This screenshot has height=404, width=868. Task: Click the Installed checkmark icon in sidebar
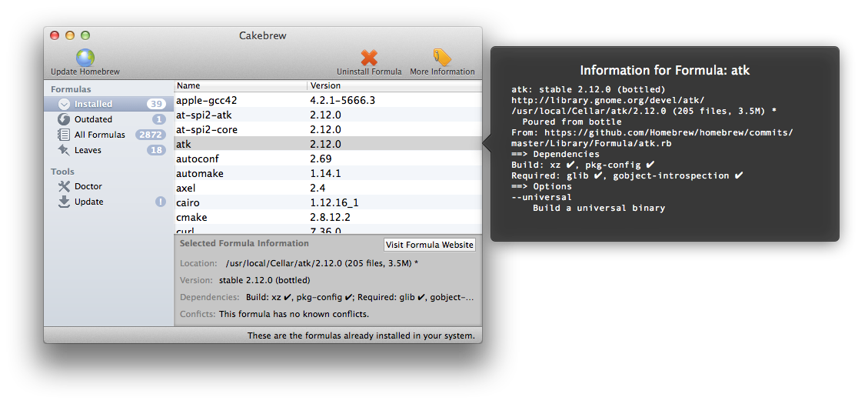pyautogui.click(x=65, y=104)
